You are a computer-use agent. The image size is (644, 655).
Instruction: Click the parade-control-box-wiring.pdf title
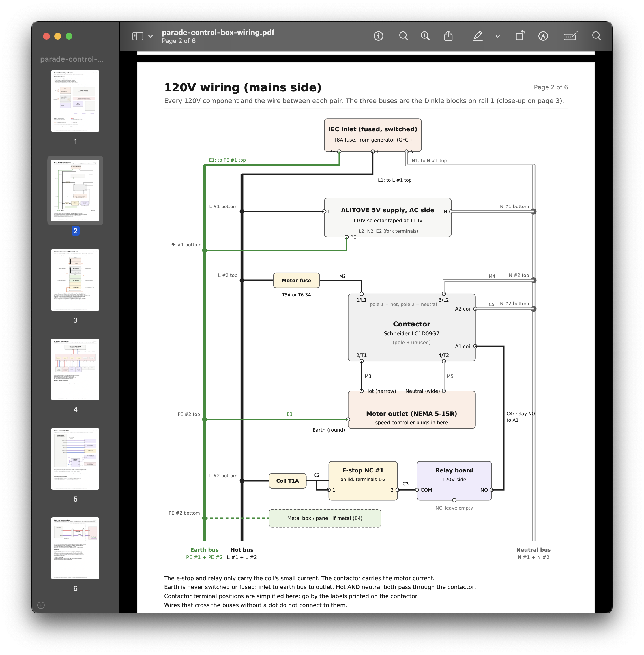[218, 33]
